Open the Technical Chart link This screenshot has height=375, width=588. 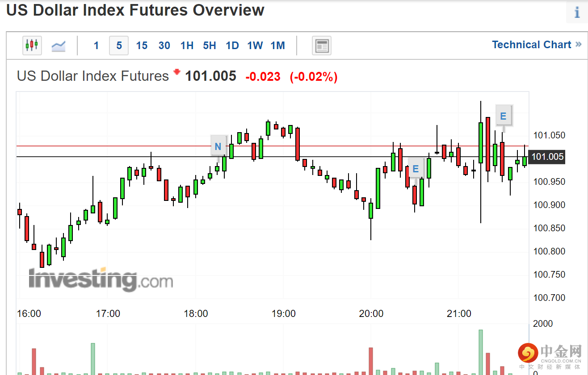pos(536,45)
